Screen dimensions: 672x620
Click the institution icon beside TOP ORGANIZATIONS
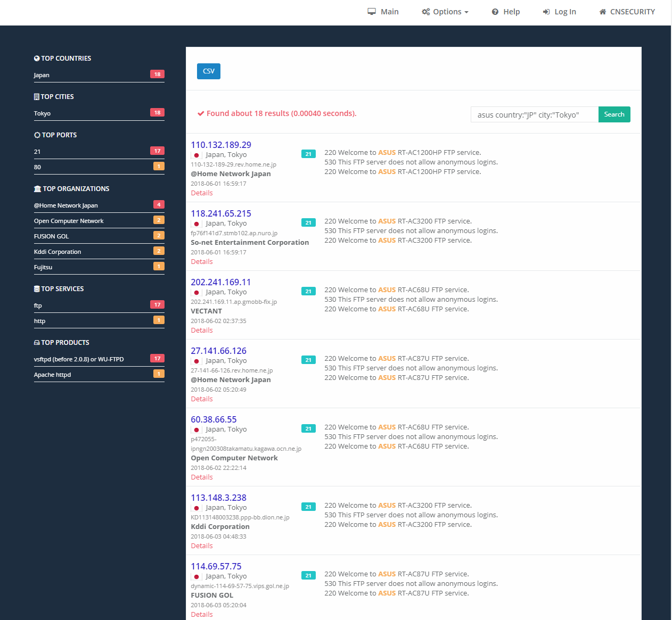pos(37,189)
